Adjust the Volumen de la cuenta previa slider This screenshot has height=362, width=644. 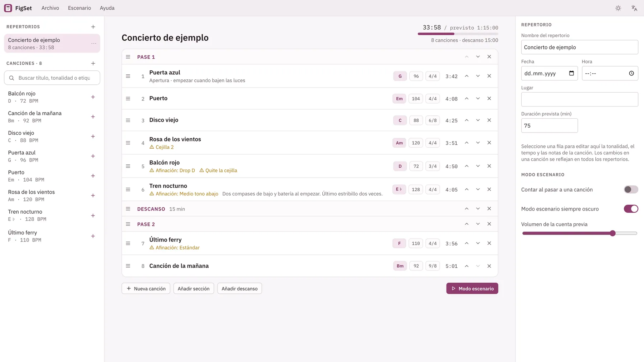coord(580,233)
